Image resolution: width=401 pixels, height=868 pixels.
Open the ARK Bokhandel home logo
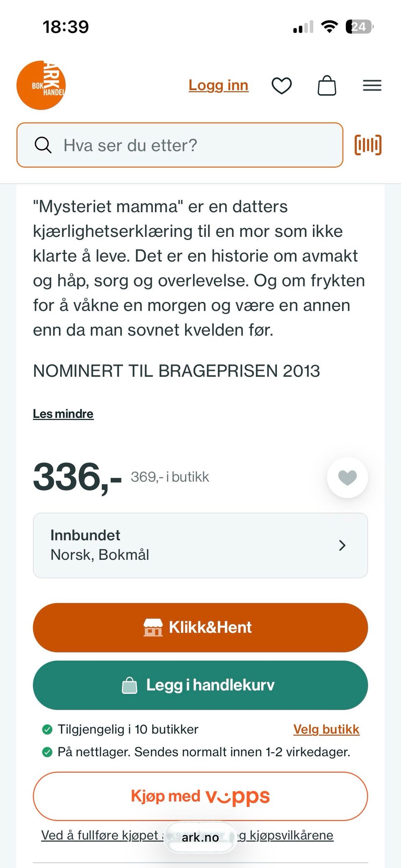41,85
